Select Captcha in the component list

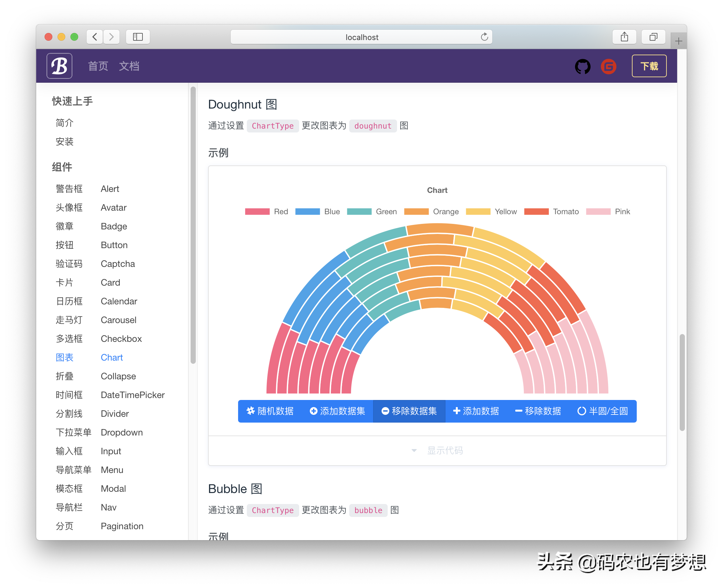tap(118, 264)
